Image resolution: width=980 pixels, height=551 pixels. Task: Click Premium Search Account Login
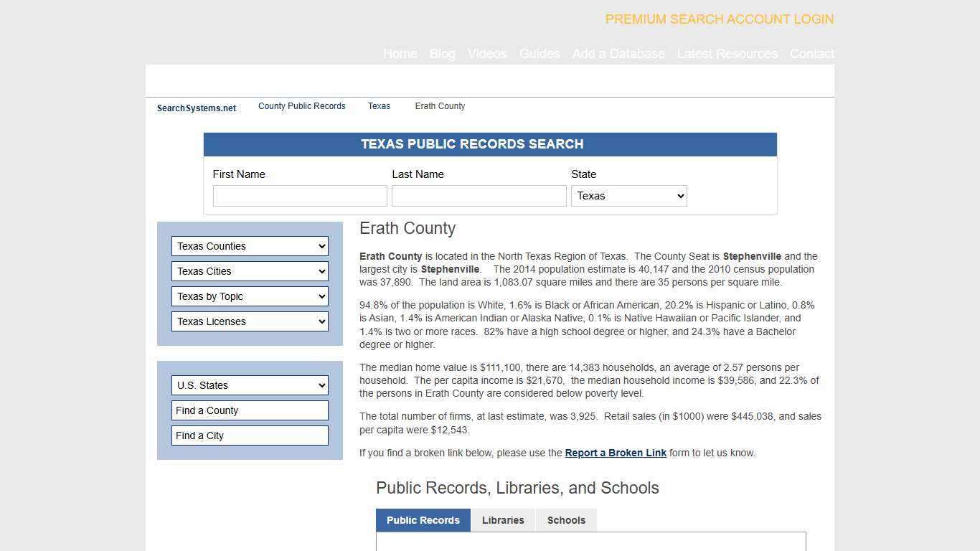pyautogui.click(x=720, y=19)
